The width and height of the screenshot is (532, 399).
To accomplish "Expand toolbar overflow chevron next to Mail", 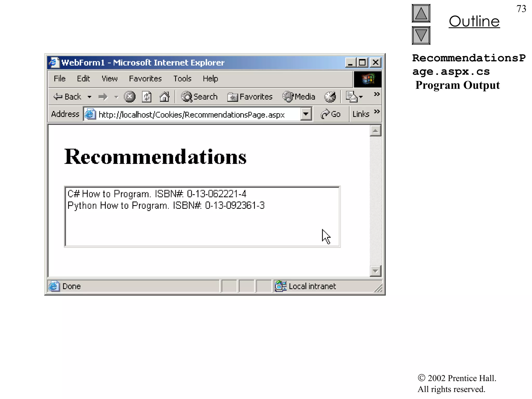I will [377, 94].
